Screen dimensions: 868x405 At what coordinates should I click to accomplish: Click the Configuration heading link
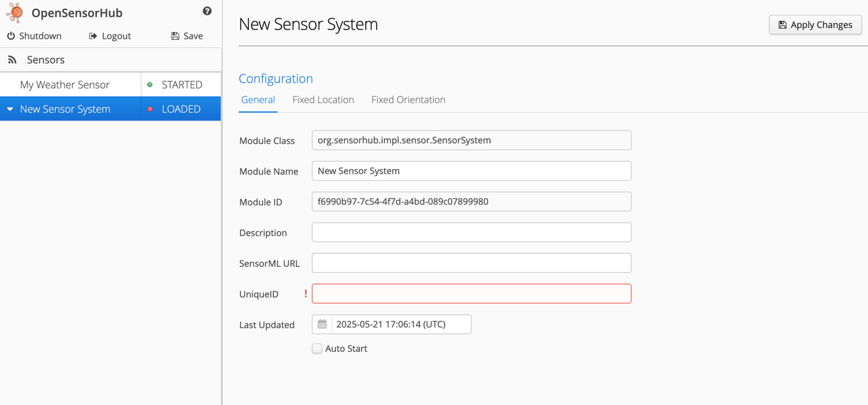coord(276,78)
